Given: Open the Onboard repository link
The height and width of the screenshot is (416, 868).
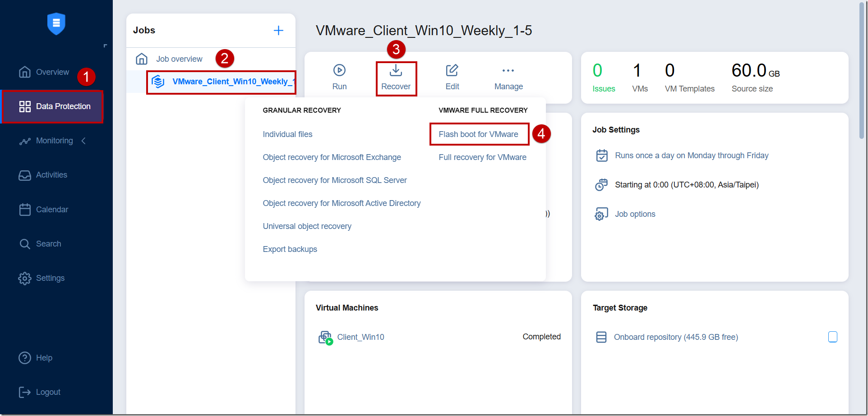Looking at the screenshot, I should point(676,337).
